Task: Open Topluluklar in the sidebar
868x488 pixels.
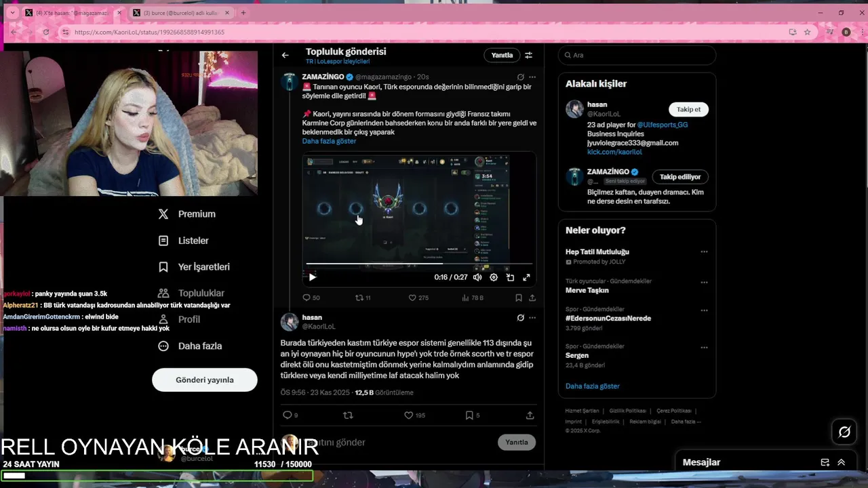Action: coord(191,293)
